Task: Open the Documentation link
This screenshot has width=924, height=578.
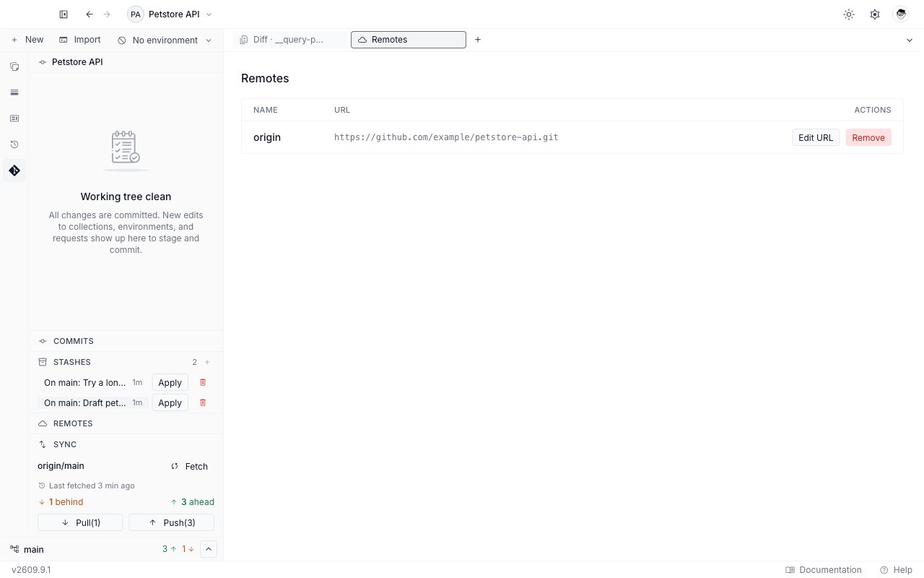Action: click(824, 569)
